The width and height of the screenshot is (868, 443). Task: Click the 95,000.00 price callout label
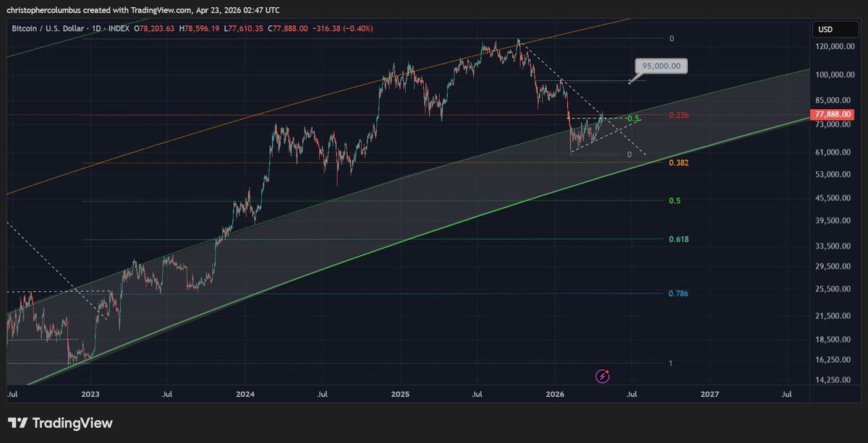[662, 66]
